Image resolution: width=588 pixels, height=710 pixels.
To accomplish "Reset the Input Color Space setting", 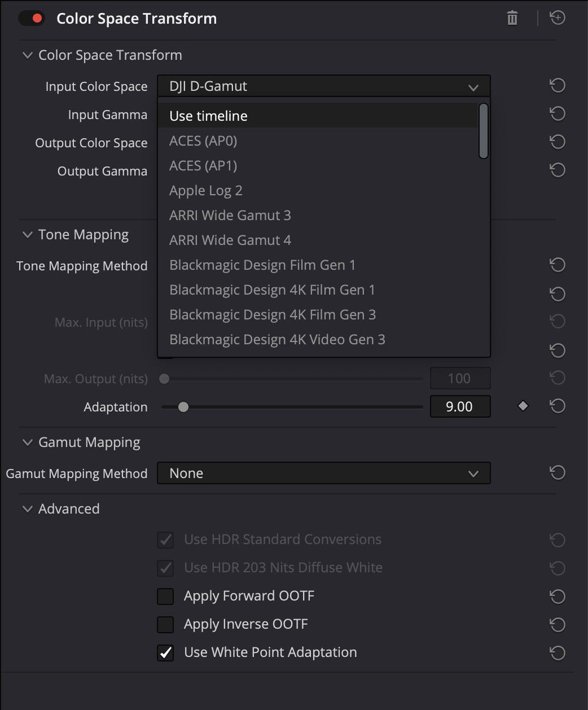I will coord(557,86).
